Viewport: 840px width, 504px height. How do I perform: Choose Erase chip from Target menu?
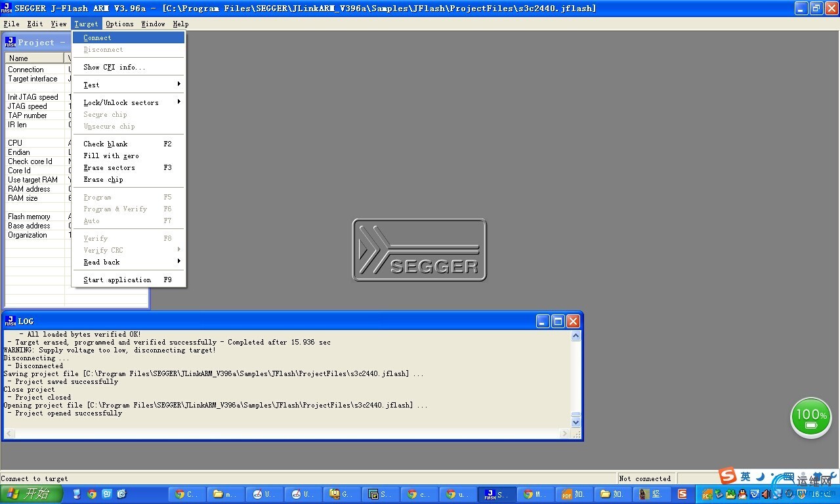click(129, 179)
